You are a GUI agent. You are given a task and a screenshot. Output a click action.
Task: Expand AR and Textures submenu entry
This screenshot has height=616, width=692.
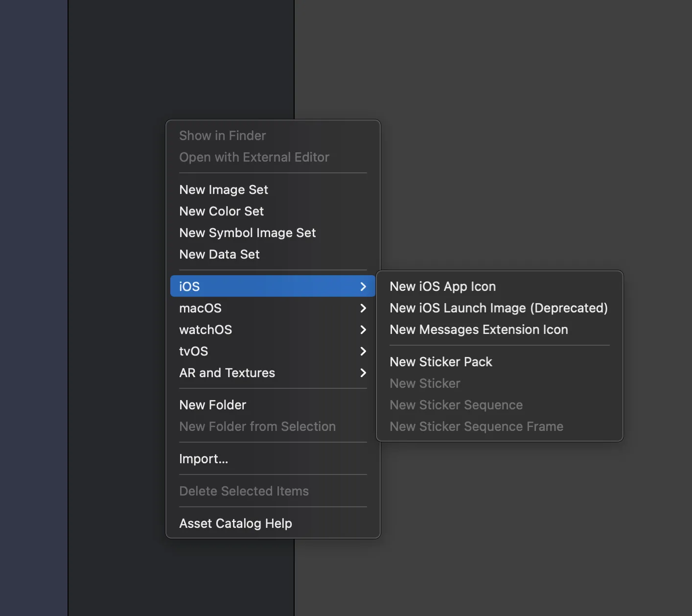coord(273,373)
